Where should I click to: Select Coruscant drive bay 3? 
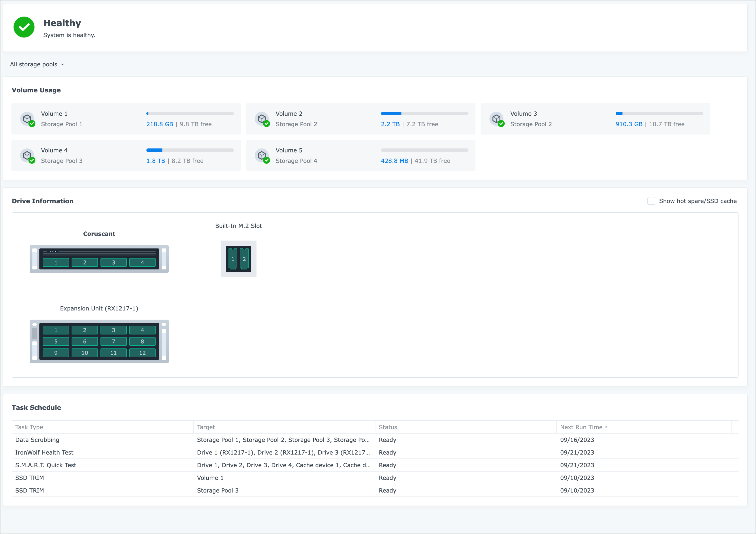[x=114, y=262]
